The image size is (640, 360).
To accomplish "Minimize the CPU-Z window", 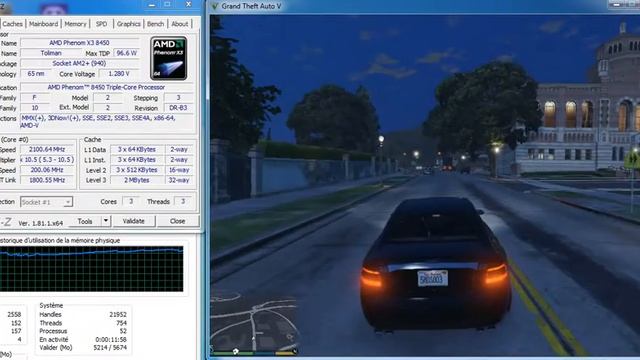I will click(x=152, y=5).
